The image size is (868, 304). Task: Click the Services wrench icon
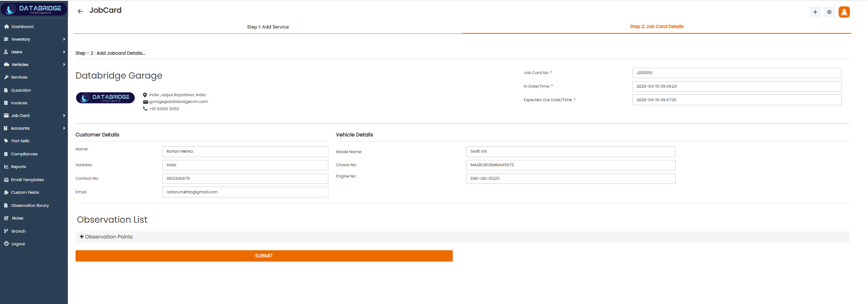click(6, 77)
